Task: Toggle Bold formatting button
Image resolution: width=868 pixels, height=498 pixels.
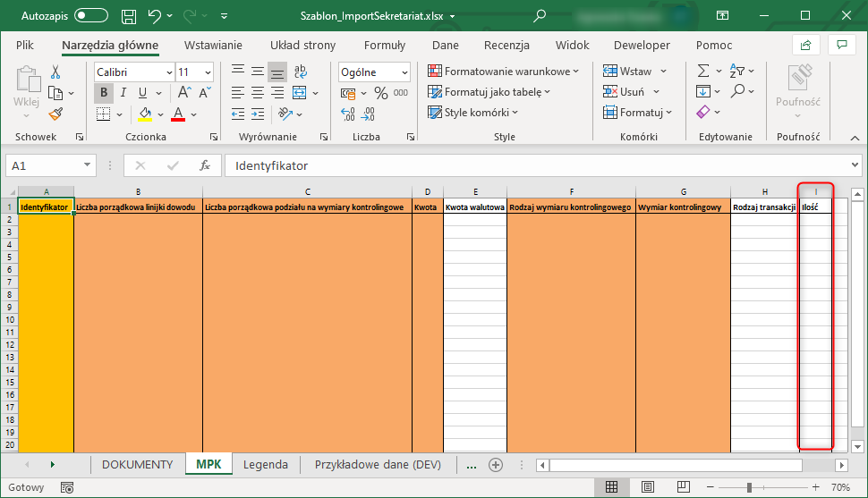Action: point(104,92)
